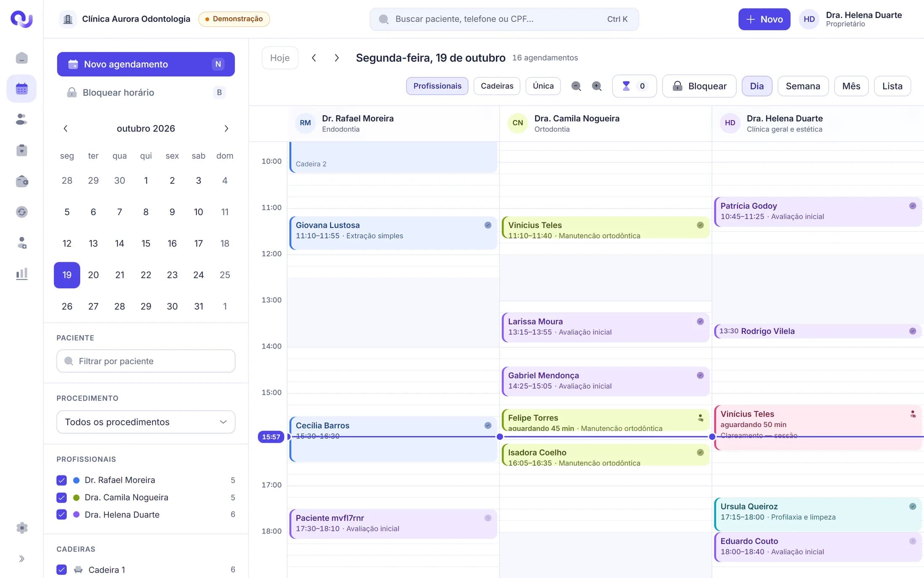Click status icon on Vinícius Teles waiting card
The width and height of the screenshot is (924, 578).
(913, 414)
